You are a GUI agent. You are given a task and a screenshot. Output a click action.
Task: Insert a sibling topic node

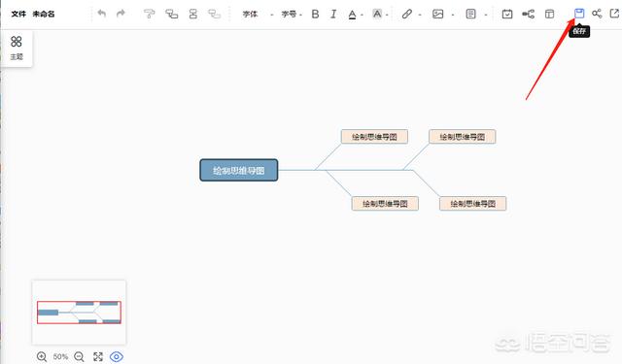pyautogui.click(x=193, y=14)
